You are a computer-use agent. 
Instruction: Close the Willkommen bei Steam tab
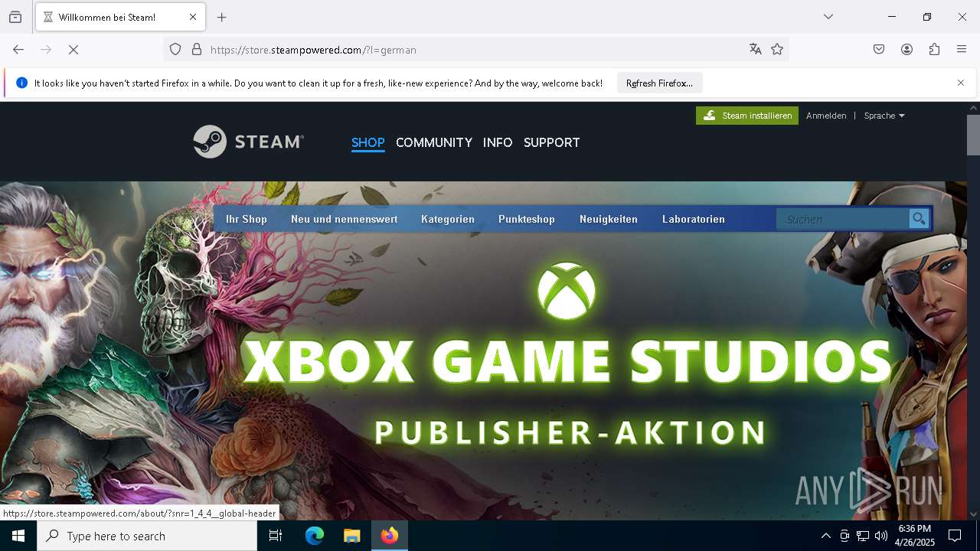click(x=193, y=17)
